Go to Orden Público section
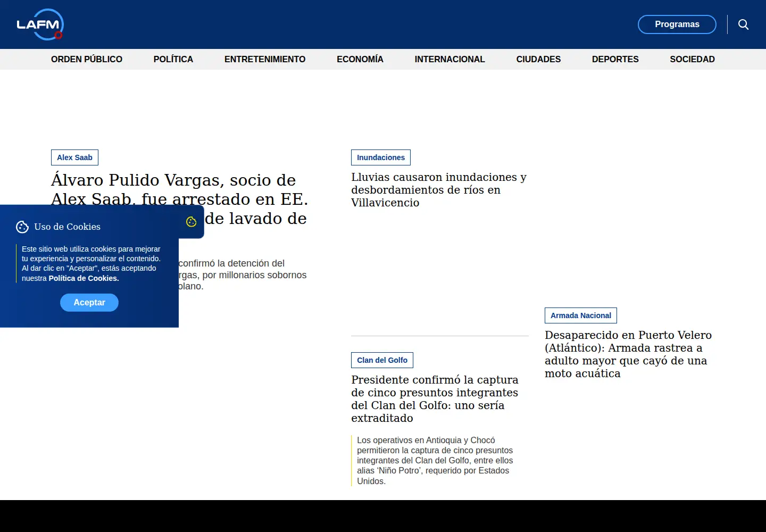Image resolution: width=766 pixels, height=532 pixels. coord(87,59)
